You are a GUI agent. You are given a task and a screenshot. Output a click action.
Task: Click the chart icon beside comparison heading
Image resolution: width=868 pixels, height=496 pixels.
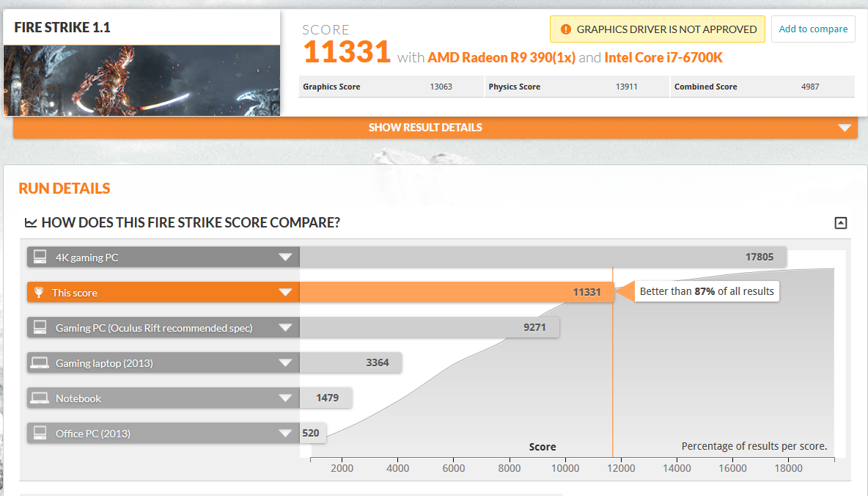click(31, 223)
